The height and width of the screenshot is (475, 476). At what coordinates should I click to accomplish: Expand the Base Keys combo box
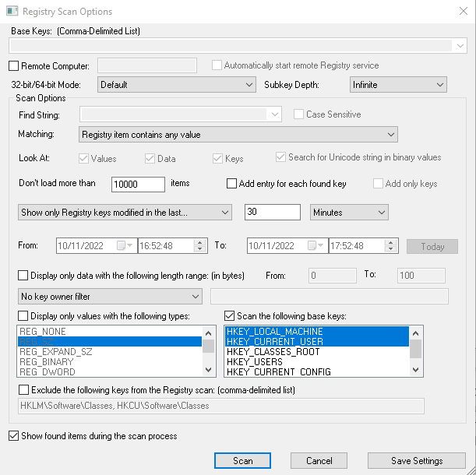pos(460,46)
